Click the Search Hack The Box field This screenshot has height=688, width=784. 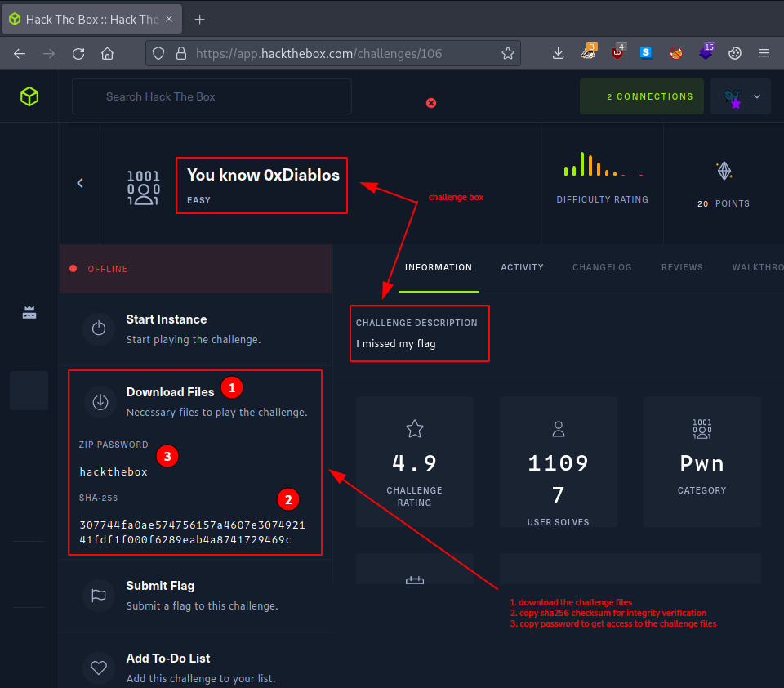pyautogui.click(x=212, y=96)
